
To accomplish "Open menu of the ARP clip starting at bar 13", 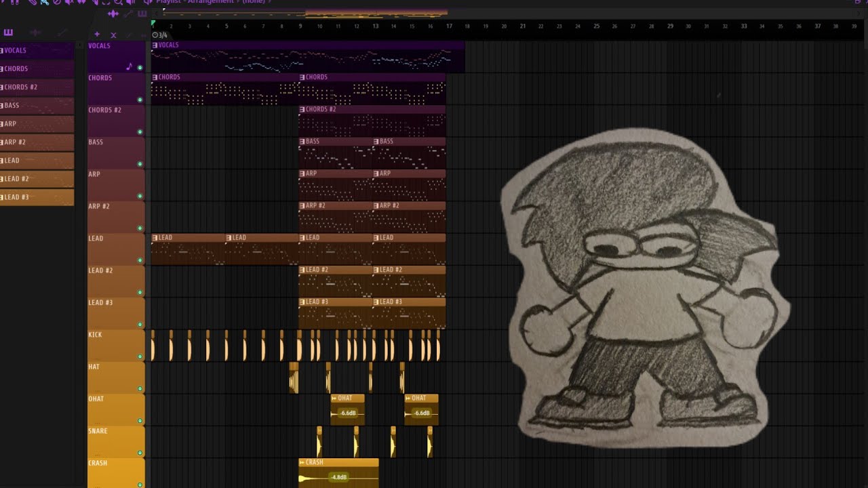I will [376, 174].
